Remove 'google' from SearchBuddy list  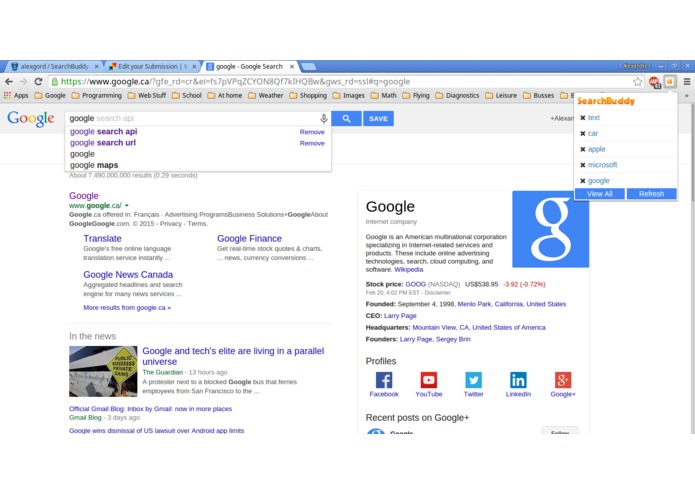[582, 181]
